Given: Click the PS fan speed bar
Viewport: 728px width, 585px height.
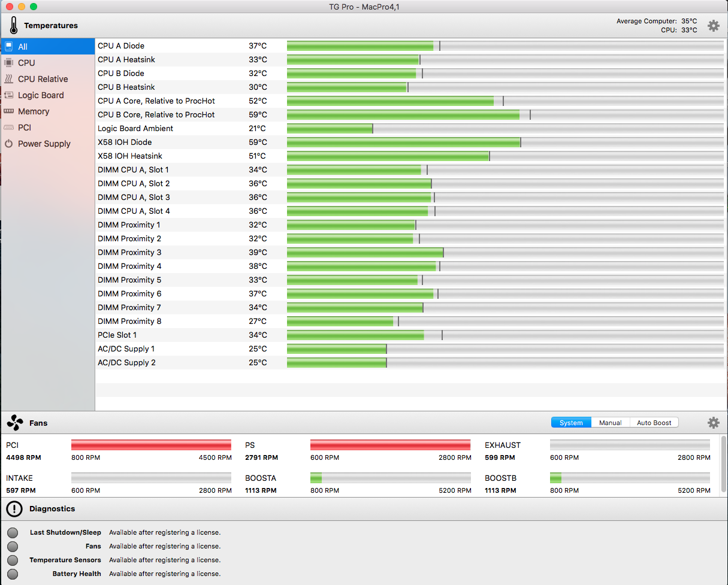Looking at the screenshot, I should pos(390,445).
